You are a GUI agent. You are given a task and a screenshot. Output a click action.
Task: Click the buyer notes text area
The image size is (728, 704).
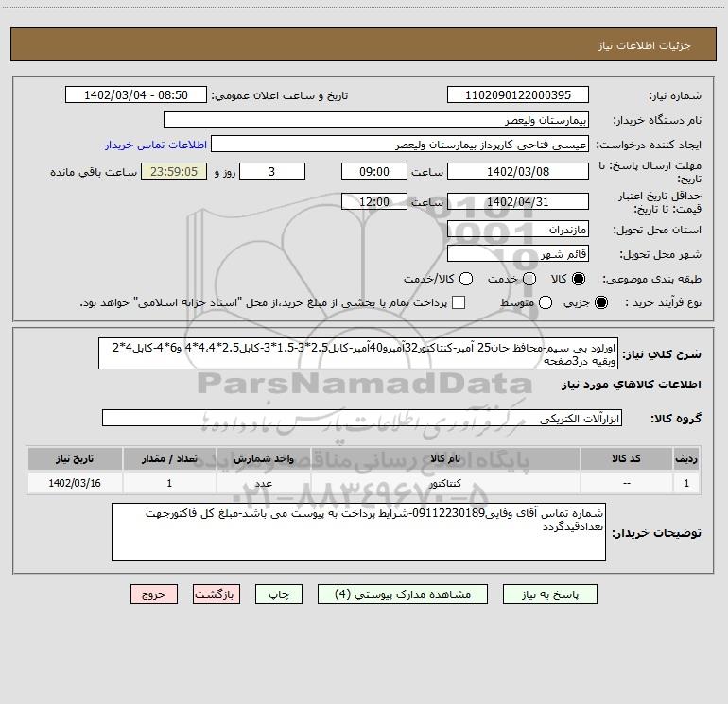click(358, 532)
